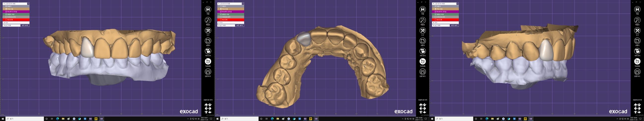Click the view-direction arrows icon in the occlusal view window
Screen dimensions: 644x121
(423, 108)
